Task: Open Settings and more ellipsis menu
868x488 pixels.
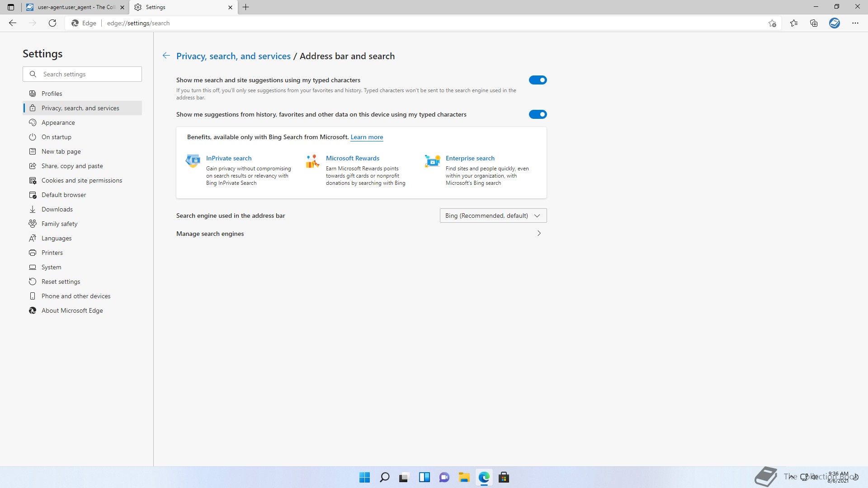Action: tap(855, 23)
